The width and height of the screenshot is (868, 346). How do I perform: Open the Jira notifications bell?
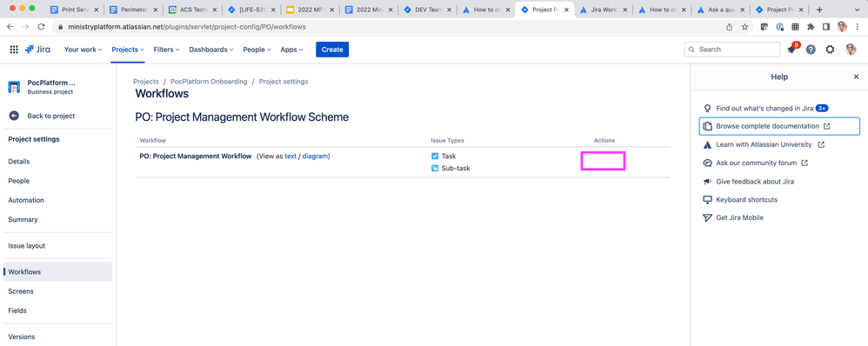791,50
